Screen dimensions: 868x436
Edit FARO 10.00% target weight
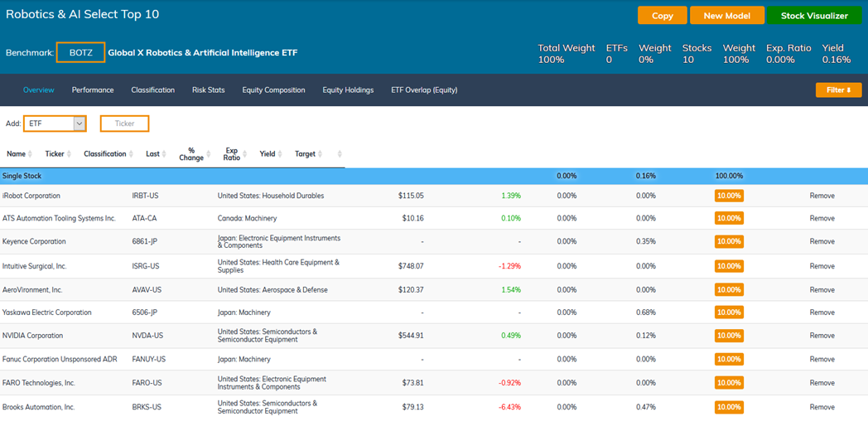[729, 383]
